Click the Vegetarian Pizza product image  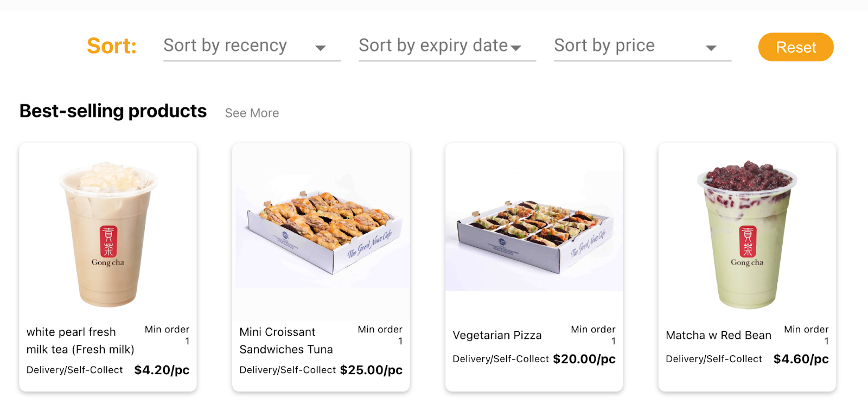click(x=534, y=230)
